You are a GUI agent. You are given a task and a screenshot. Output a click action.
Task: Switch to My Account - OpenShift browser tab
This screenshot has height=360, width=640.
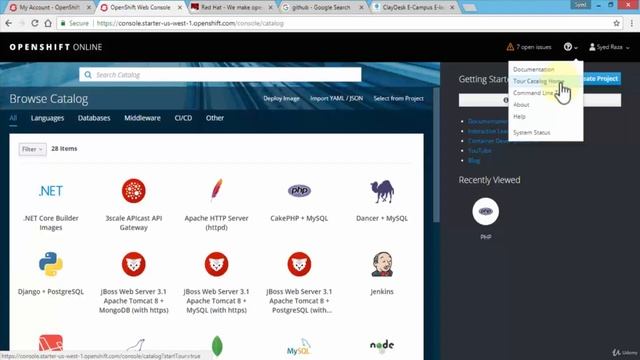coord(51,7)
